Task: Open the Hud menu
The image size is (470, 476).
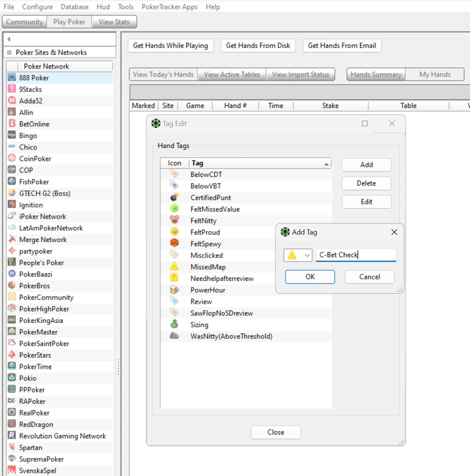Action: point(103,7)
